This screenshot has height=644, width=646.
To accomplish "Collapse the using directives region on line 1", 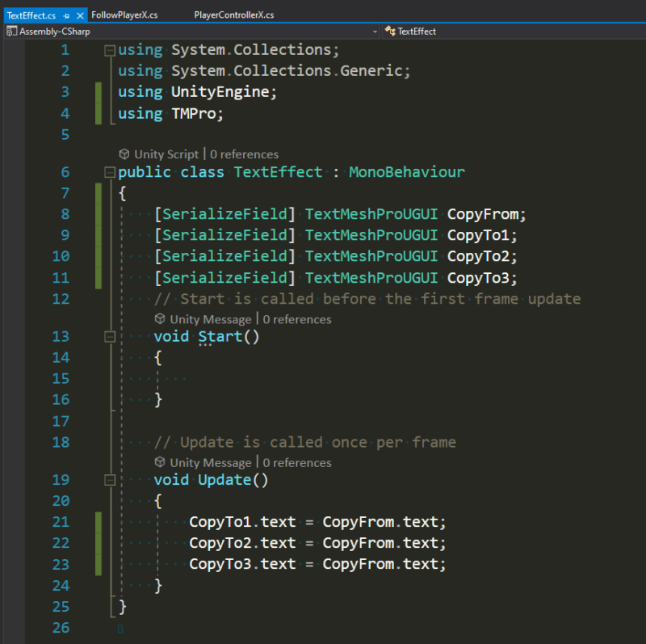I will 109,49.
